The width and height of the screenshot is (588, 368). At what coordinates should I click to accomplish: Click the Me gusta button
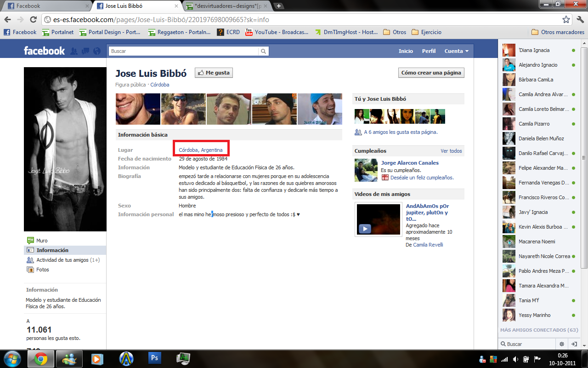(214, 73)
